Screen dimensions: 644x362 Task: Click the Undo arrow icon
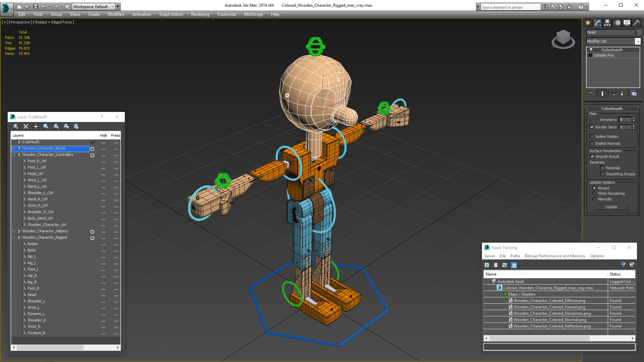(43, 6)
